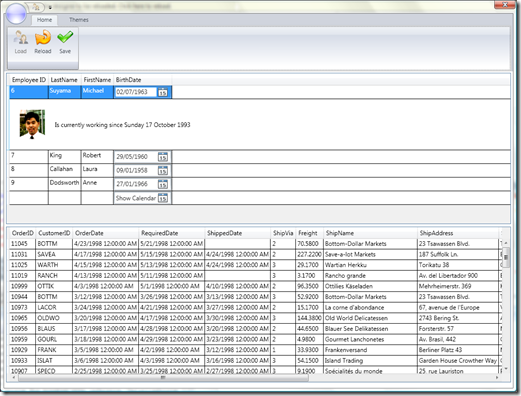Click the Island Trading ship name cell
The width and height of the screenshot is (521, 396).
click(x=370, y=361)
